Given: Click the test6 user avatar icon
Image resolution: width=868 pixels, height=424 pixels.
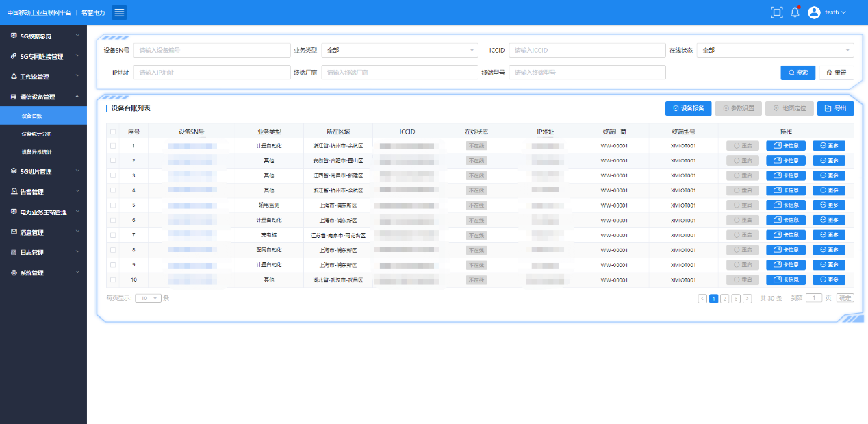Looking at the screenshot, I should [x=814, y=12].
